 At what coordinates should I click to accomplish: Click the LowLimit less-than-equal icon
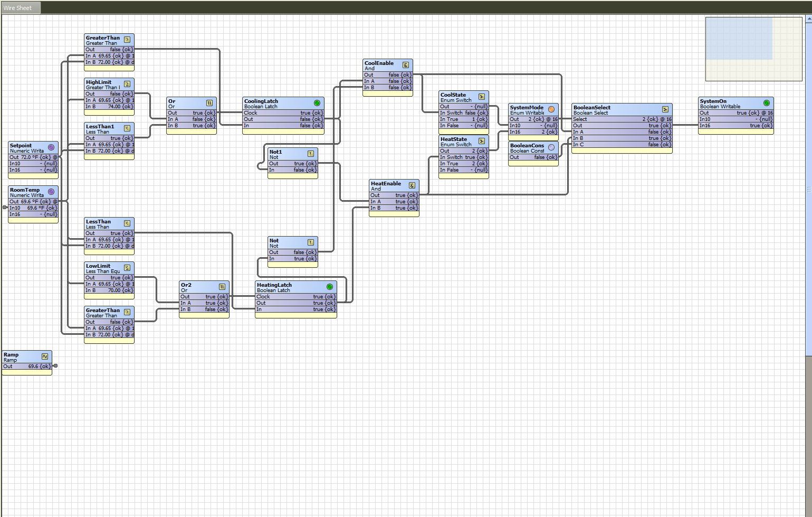[127, 268]
